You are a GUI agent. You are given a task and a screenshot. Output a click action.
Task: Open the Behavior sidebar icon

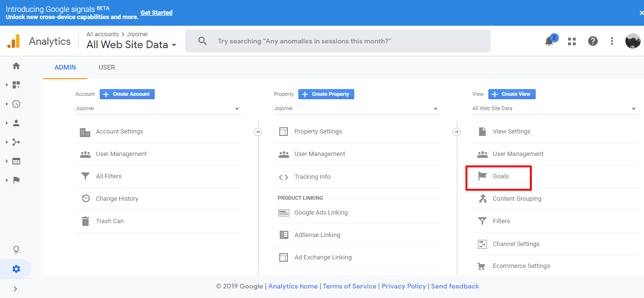coord(16,161)
